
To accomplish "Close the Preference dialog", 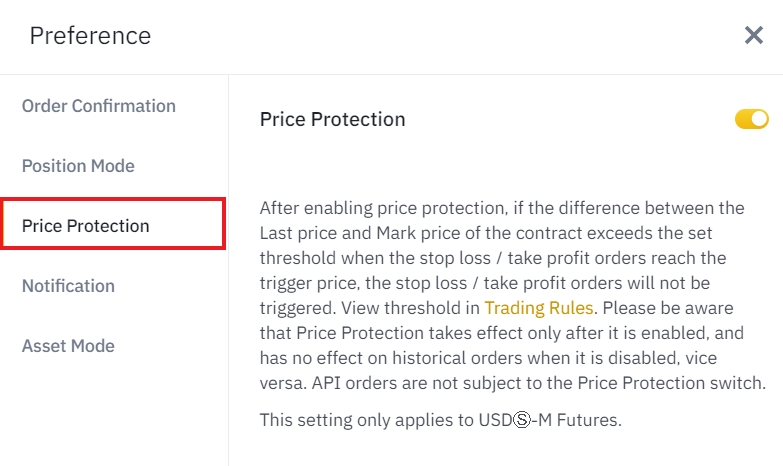I will [x=754, y=36].
